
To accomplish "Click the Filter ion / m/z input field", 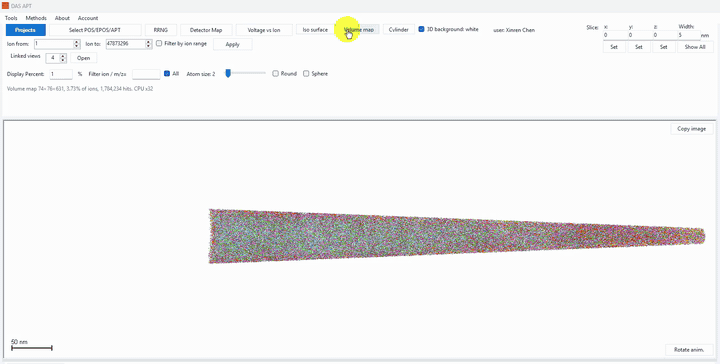I will (x=146, y=74).
